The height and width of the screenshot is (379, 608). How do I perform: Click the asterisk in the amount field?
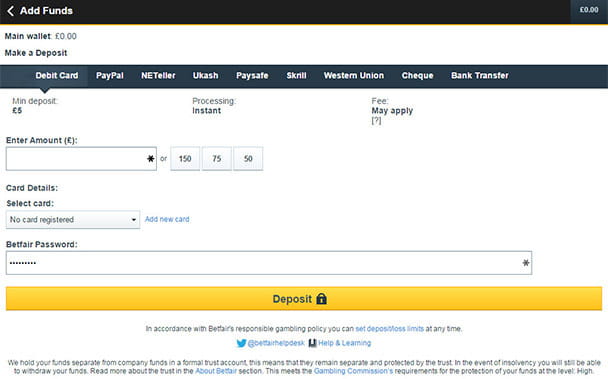click(150, 159)
